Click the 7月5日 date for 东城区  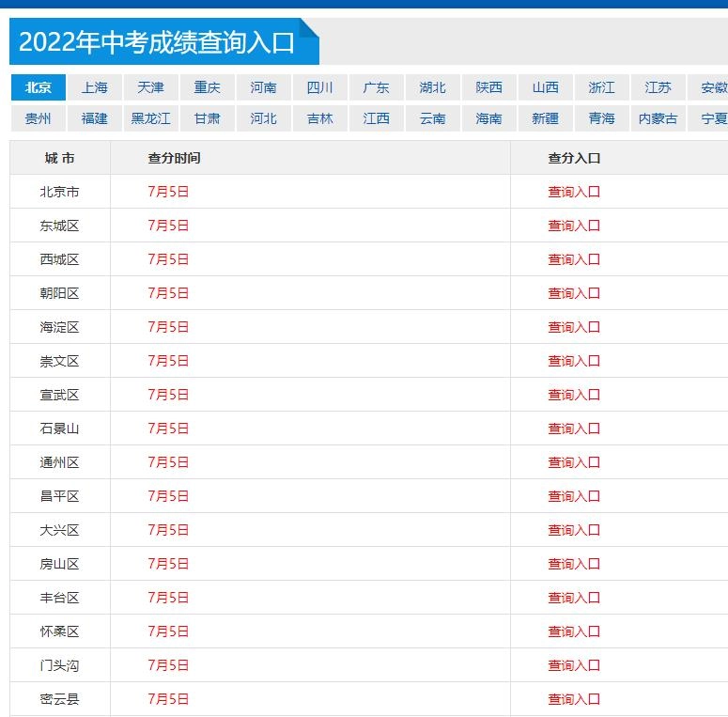168,226
